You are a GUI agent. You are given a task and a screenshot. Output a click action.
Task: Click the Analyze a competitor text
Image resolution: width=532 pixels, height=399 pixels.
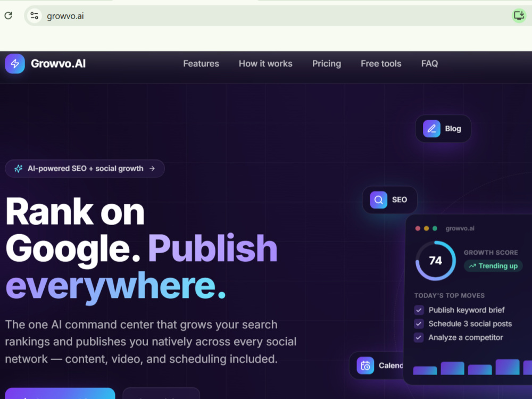[466, 338]
